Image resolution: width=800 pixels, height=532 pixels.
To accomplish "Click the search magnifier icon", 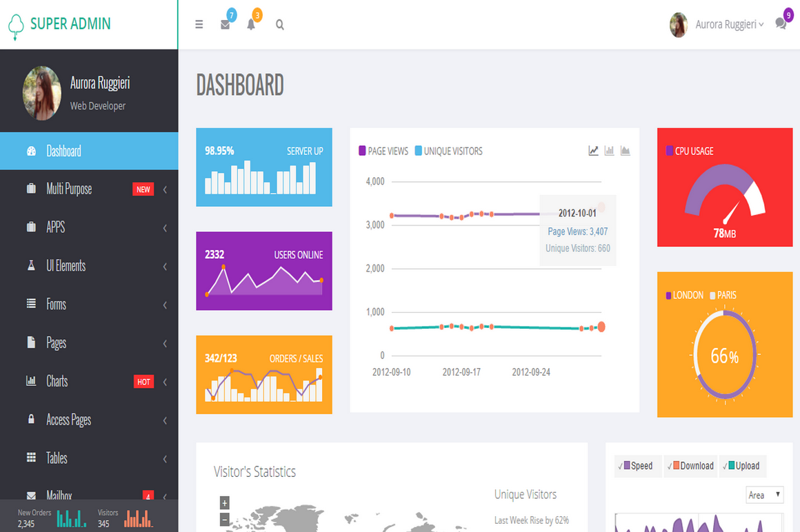I will [x=280, y=25].
